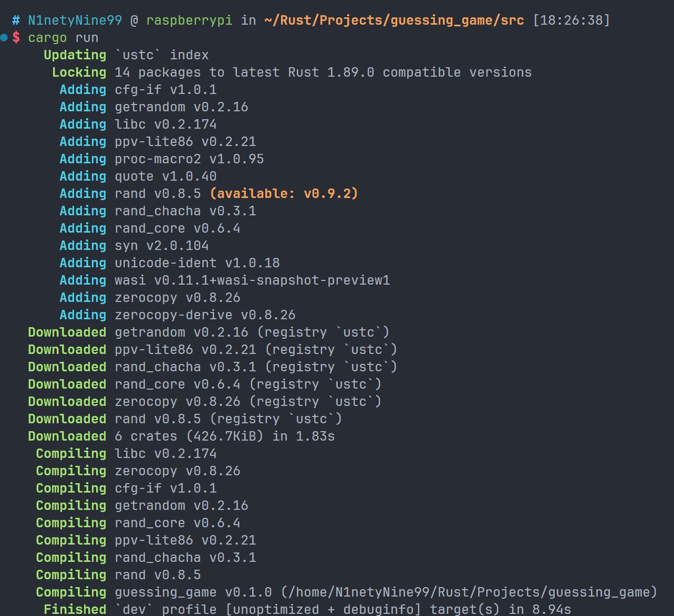Click the Finished dev profile line

[x=307, y=609]
